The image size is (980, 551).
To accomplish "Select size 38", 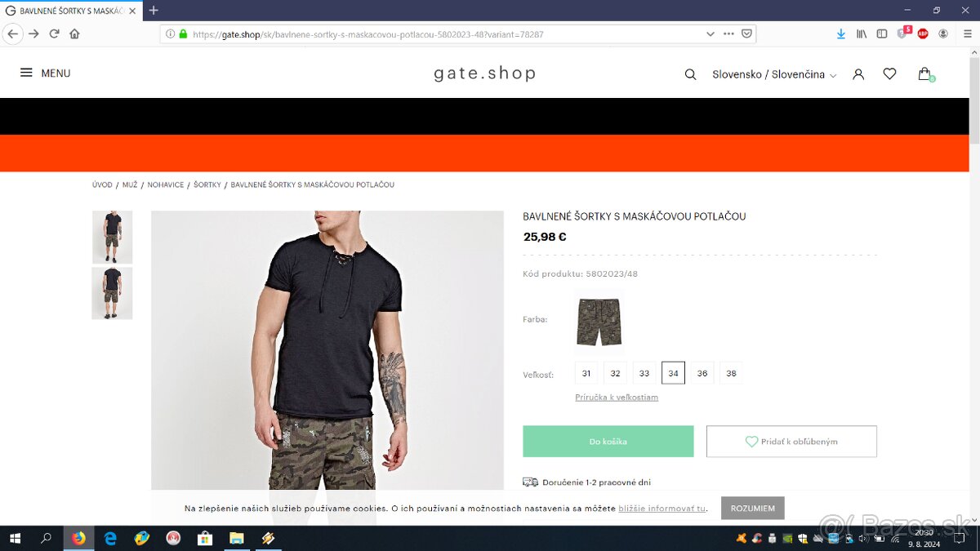I will click(x=731, y=373).
